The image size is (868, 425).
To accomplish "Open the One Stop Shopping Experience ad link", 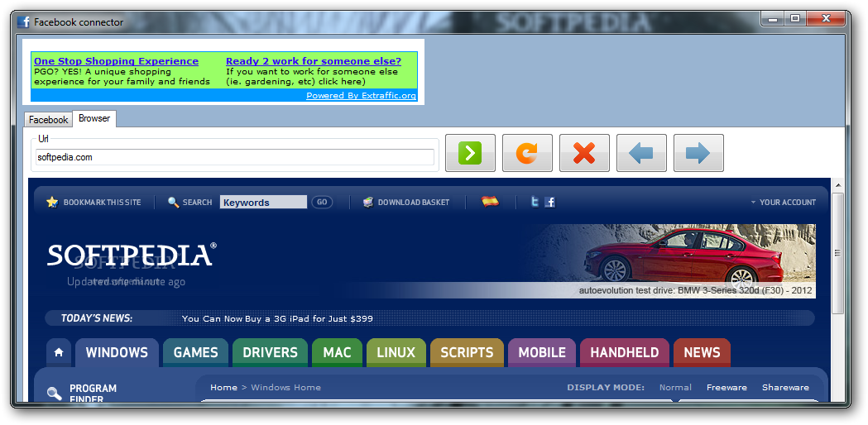I will [x=116, y=61].
